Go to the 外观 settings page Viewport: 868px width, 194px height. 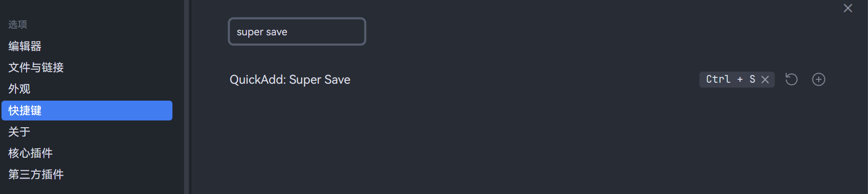pos(19,89)
